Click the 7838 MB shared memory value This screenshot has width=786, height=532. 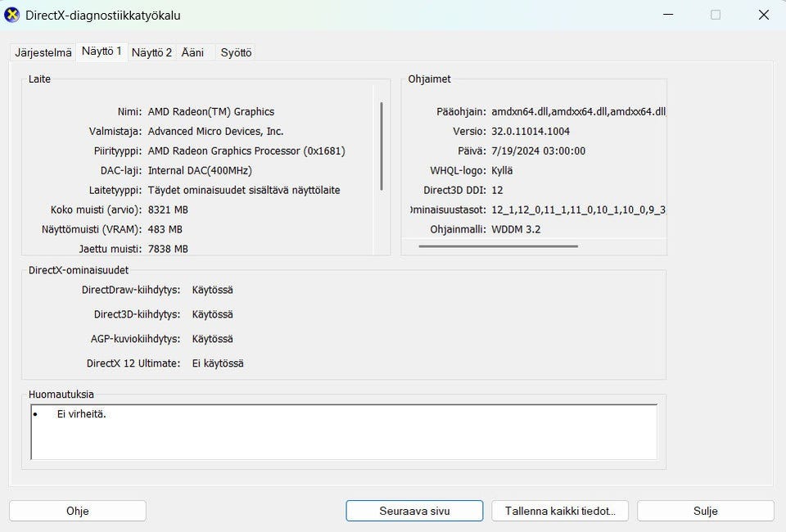(168, 249)
